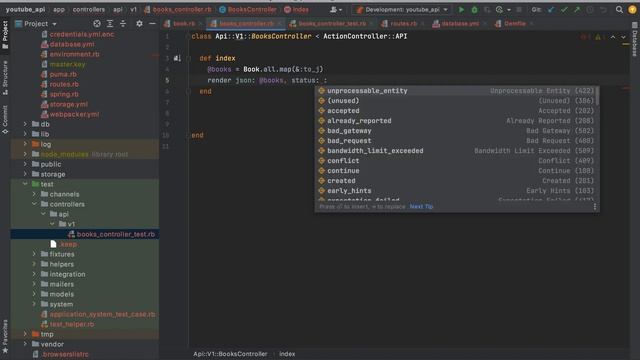Collapse the test folder
Screen dimensions: 640x360
(25, 184)
